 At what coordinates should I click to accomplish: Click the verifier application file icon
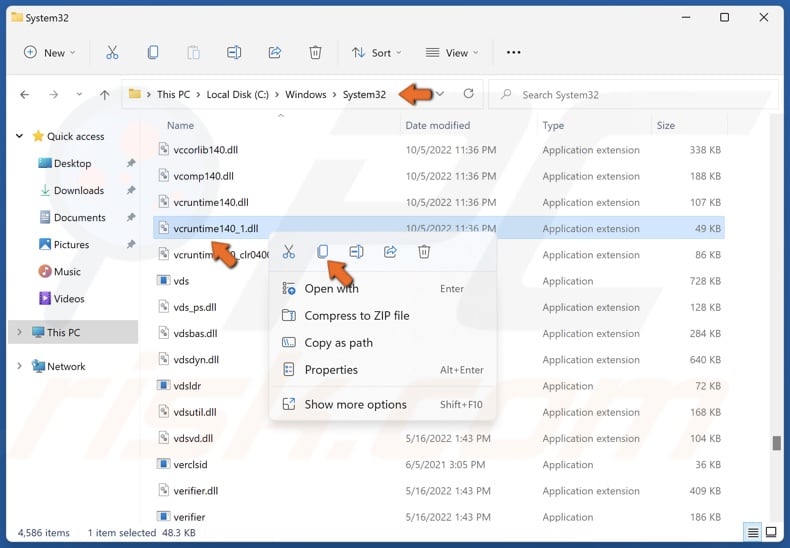pos(163,516)
